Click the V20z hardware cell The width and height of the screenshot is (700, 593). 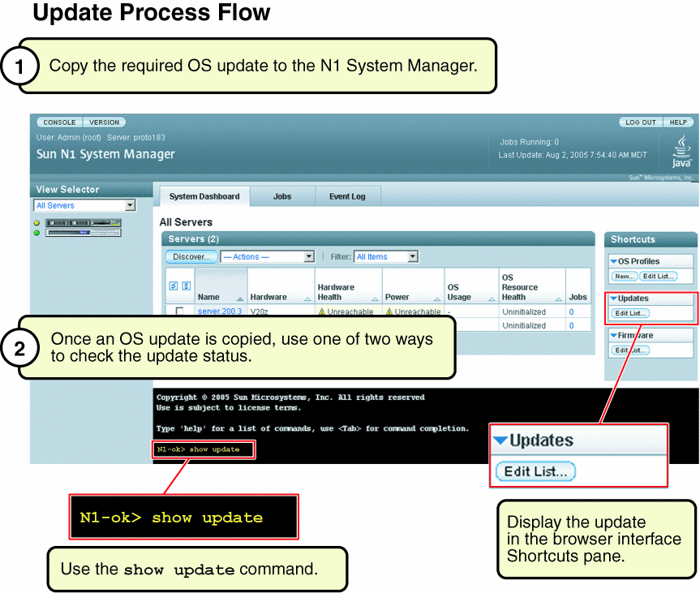[x=259, y=312]
